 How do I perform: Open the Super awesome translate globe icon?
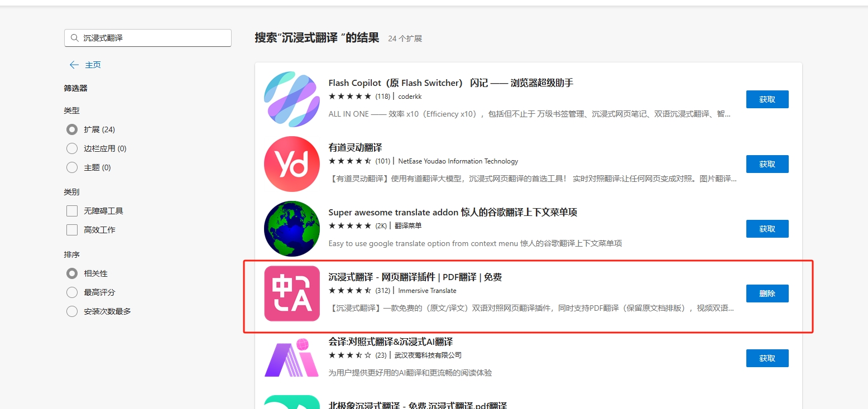point(292,229)
